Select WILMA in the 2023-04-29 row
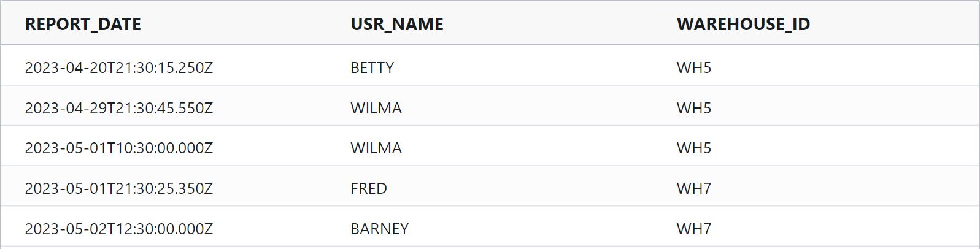Viewport: 980px width, 249px height. 376,109
